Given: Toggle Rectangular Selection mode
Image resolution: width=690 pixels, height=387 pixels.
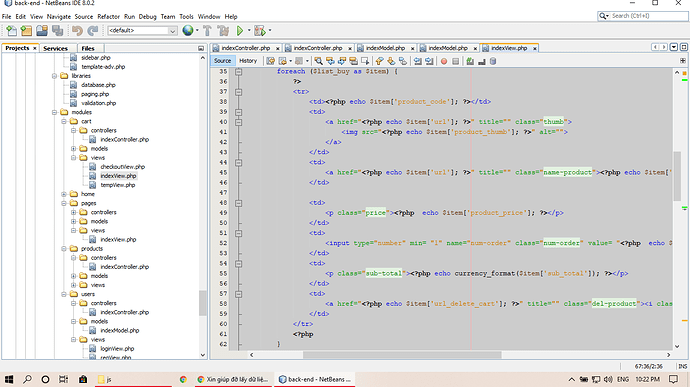Looking at the screenshot, I should 365,61.
